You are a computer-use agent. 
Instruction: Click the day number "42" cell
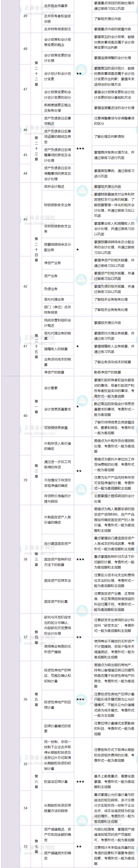click(x=25, y=286)
